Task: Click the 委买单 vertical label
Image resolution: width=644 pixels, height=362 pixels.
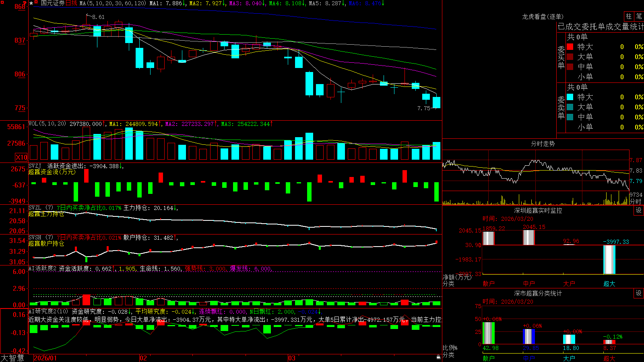Action: tap(561, 57)
